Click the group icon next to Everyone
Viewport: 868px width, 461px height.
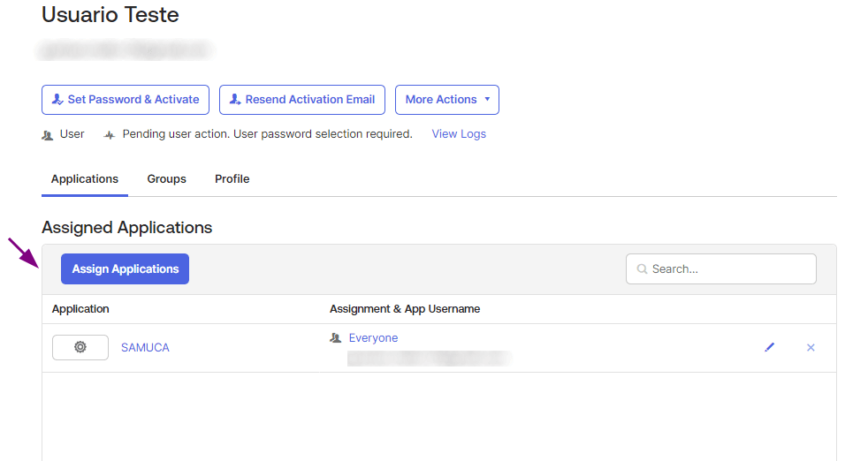(x=335, y=338)
